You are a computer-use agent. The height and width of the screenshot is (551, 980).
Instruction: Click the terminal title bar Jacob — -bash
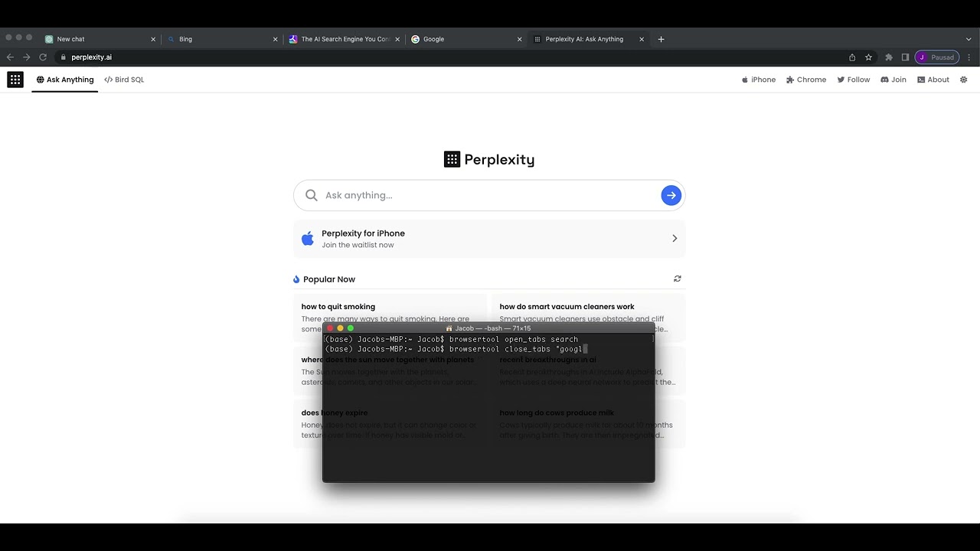point(488,328)
